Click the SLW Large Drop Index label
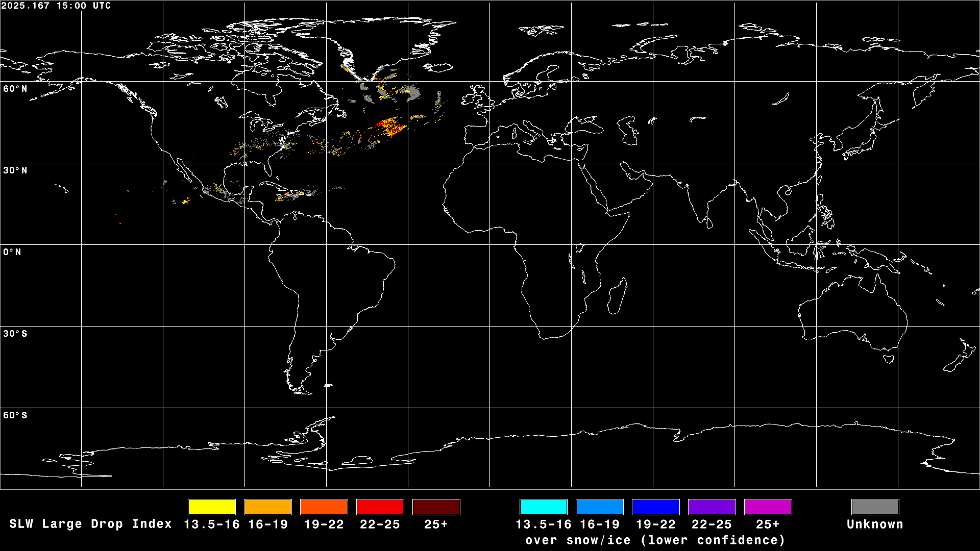 click(x=90, y=524)
